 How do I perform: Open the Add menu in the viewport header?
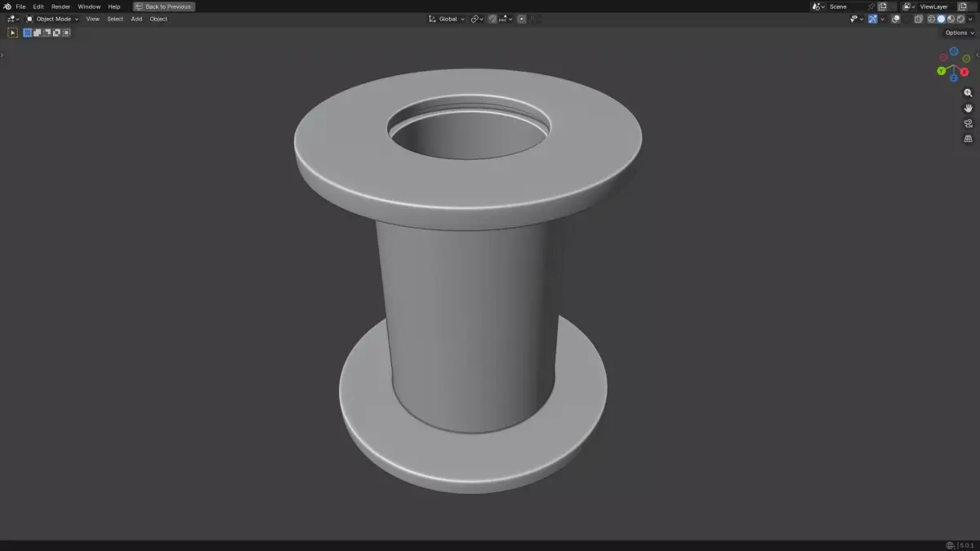pos(136,19)
